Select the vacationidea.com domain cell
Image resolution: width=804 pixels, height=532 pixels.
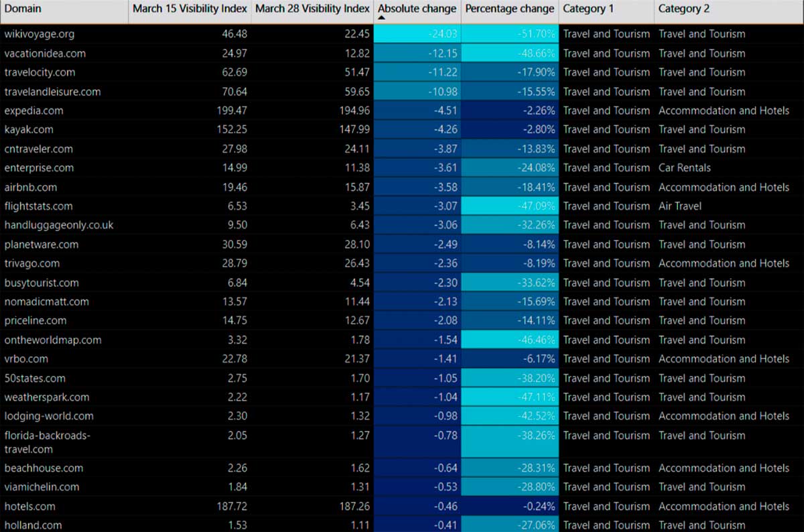64,54
